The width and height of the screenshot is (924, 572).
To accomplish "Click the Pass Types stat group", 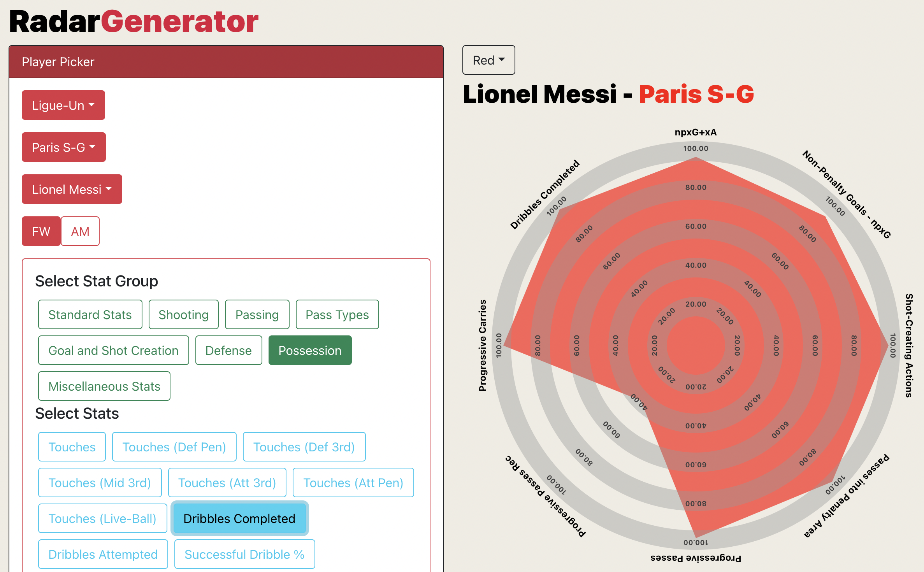I will 337,314.
